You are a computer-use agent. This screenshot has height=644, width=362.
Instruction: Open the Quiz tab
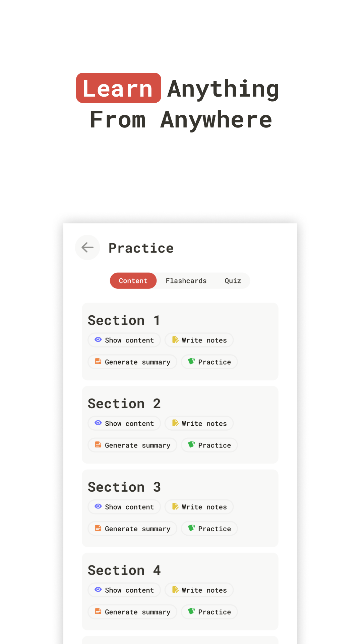click(233, 281)
